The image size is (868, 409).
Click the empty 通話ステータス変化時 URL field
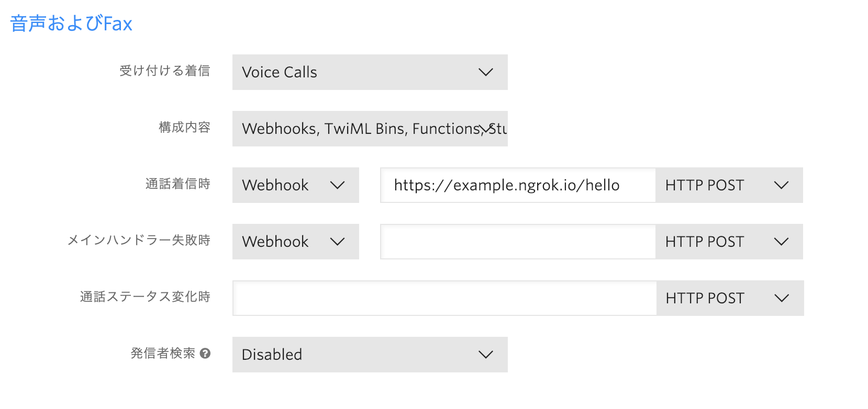tap(444, 298)
